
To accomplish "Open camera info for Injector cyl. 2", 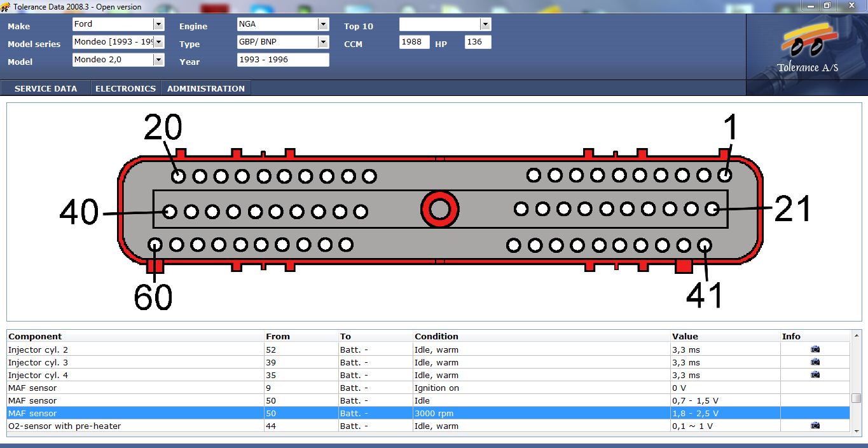I will pos(815,350).
